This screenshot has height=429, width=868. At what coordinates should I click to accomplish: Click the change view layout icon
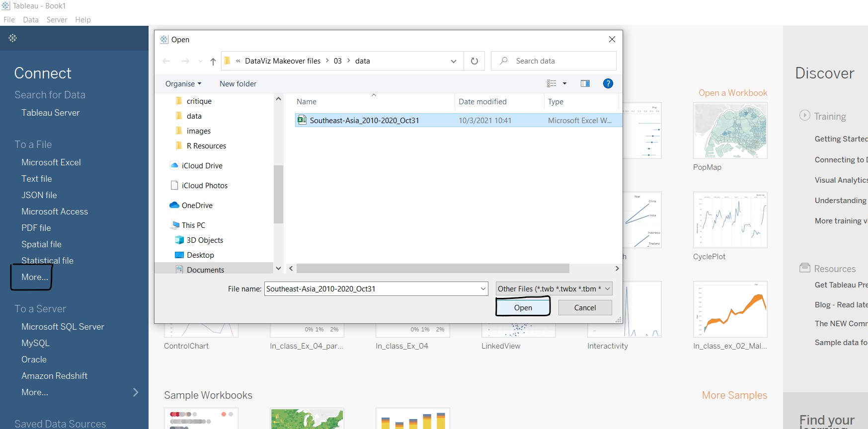(x=552, y=83)
